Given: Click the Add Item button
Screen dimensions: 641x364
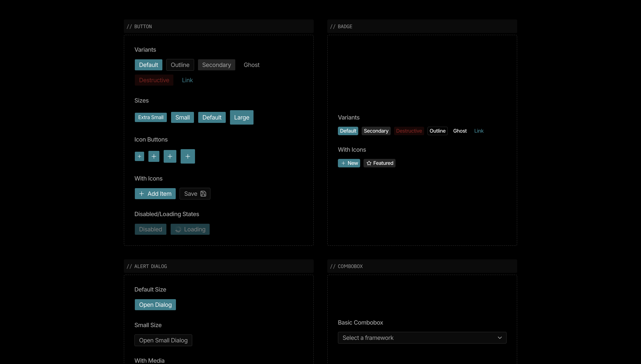Looking at the screenshot, I should 155,194.
